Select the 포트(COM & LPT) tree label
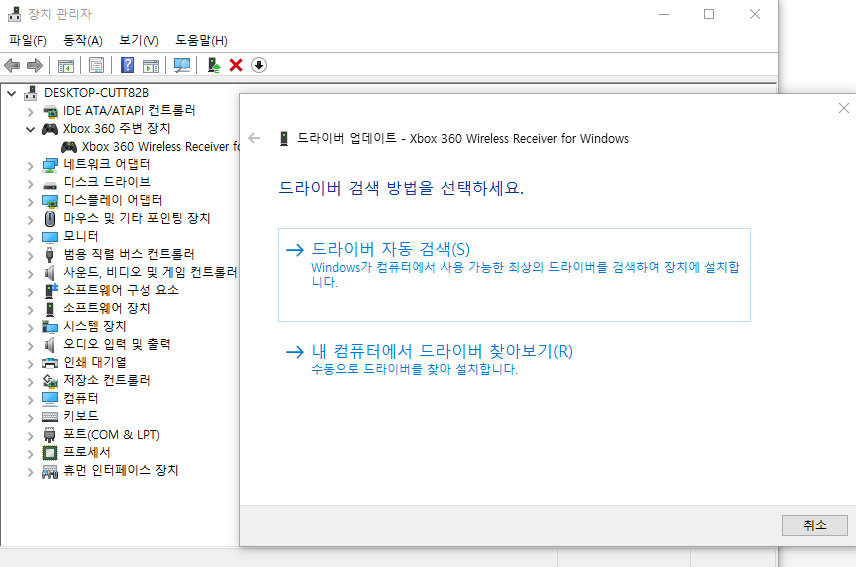Viewport: 856px width, 567px height. tap(111, 434)
